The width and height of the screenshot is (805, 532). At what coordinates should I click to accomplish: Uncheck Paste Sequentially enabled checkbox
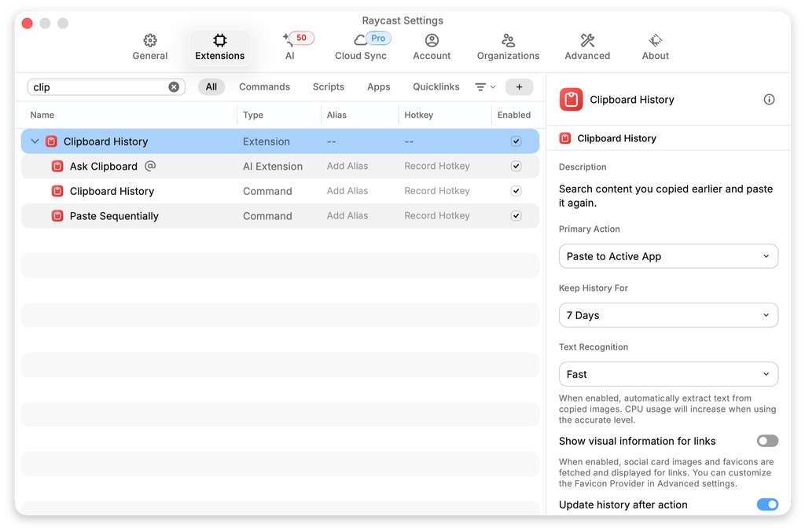click(516, 215)
